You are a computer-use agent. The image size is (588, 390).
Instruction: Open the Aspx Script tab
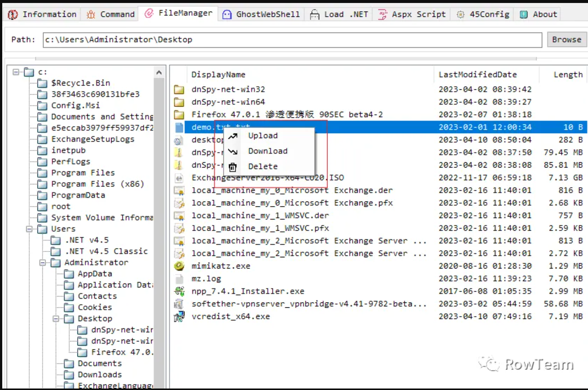pos(412,14)
